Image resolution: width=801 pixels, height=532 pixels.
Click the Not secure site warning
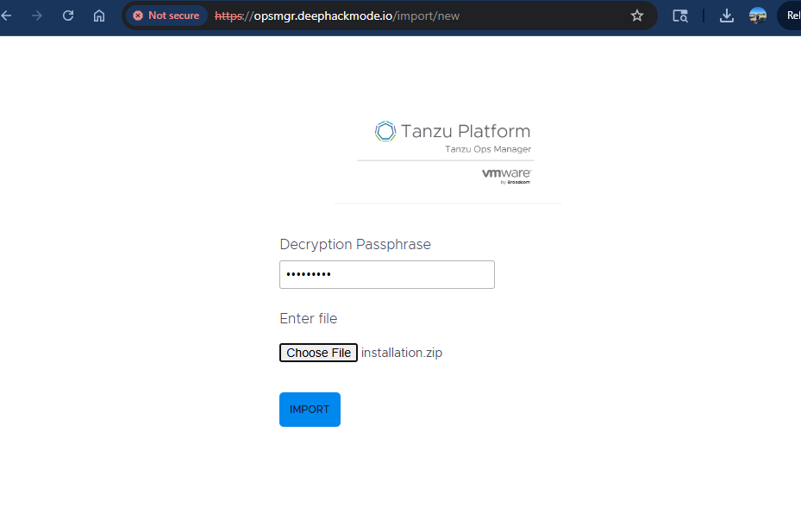166,16
